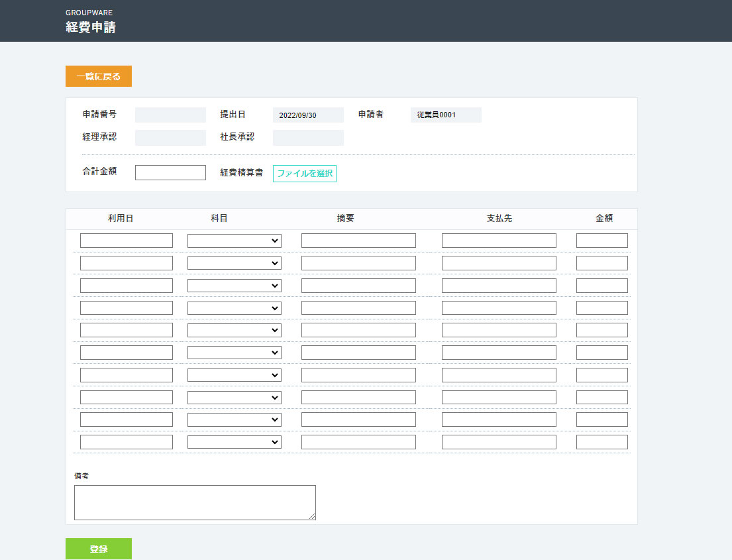This screenshot has height=560, width=732.
Task: Open the 科目 dropdown in second row
Action: pos(234,263)
